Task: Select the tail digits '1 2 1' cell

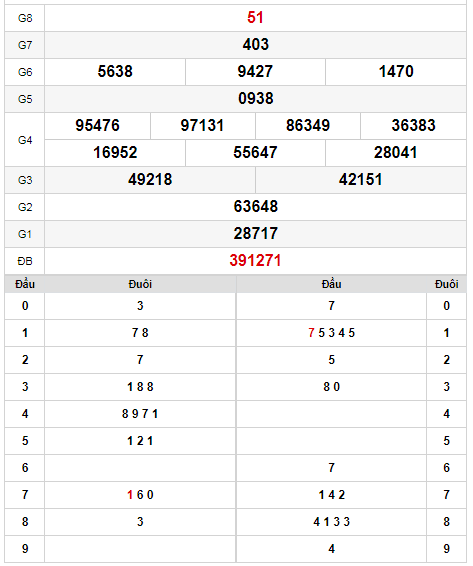Action: (140, 441)
